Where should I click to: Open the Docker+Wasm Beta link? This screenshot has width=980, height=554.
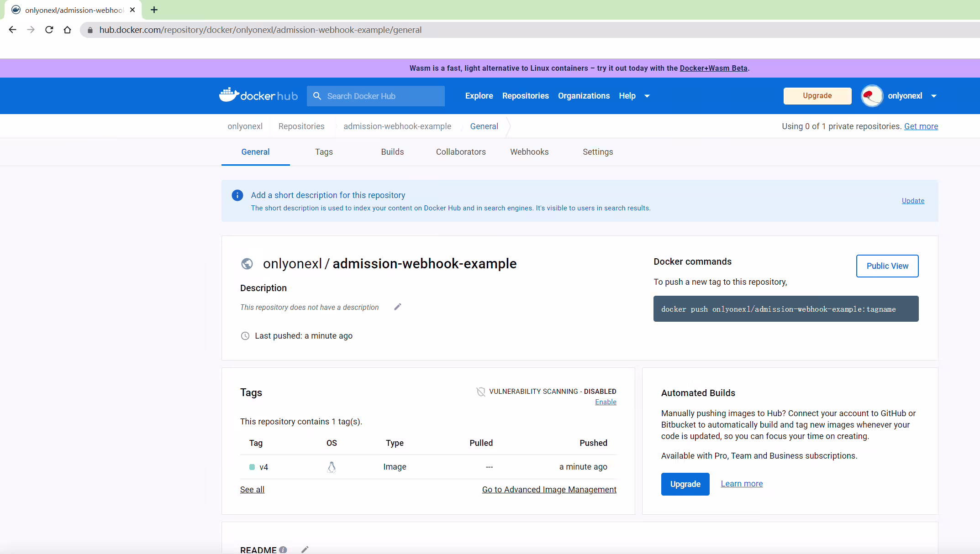point(713,68)
